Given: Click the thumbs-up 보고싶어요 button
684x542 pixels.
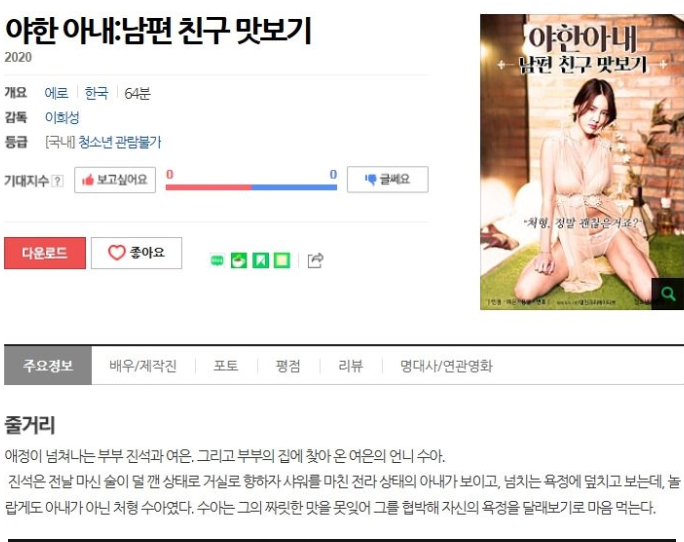Looking at the screenshot, I should (x=115, y=180).
